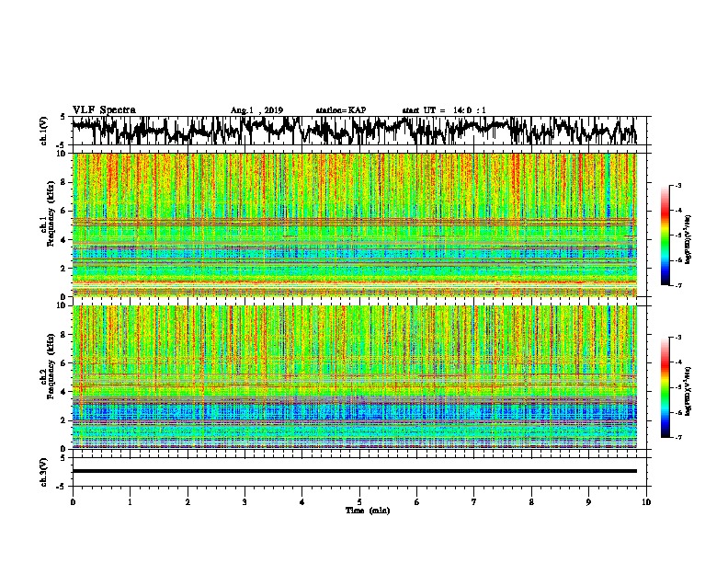Click time axis tick label "5"
Viewport: 728px width, 563px height.
[359, 502]
